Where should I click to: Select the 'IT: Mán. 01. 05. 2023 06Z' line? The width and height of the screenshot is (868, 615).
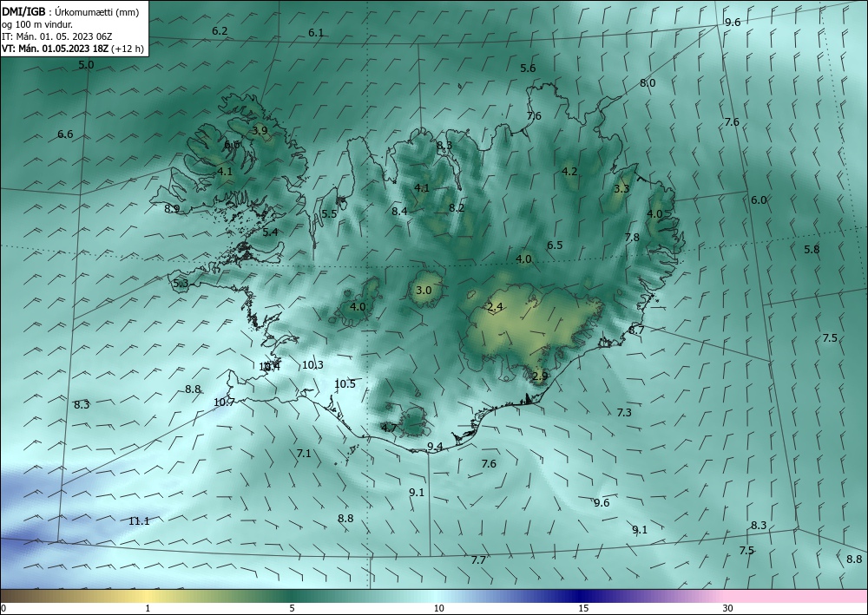[x=57, y=36]
